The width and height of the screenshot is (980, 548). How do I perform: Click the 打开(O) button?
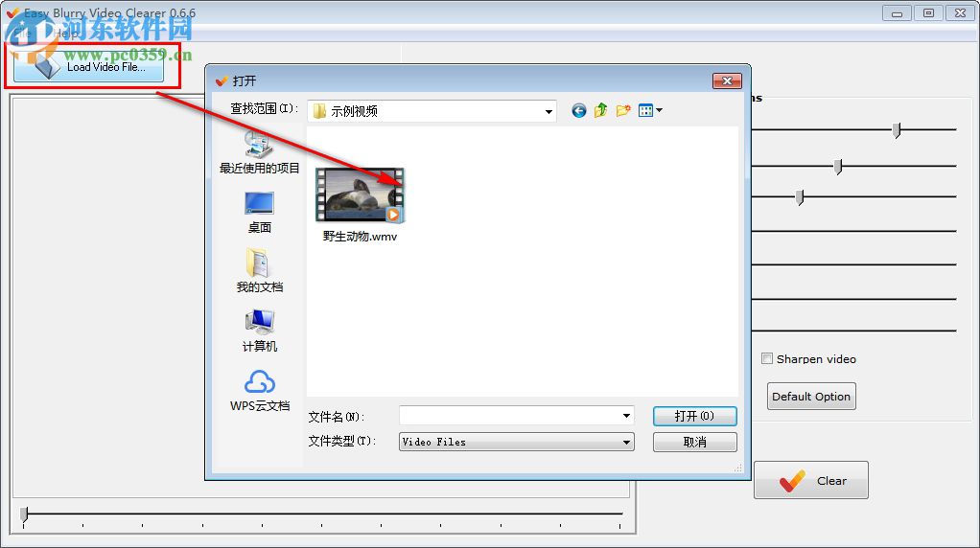click(x=694, y=417)
